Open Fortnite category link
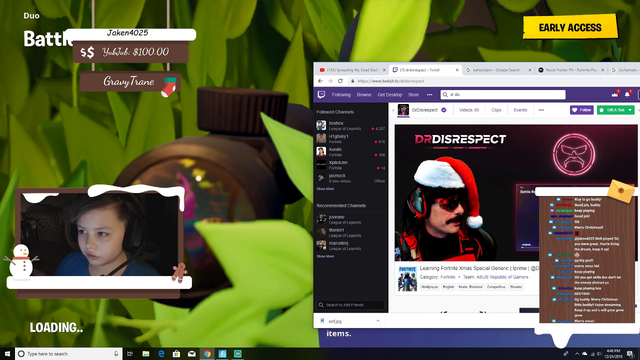The width and height of the screenshot is (640, 360). coord(448,277)
